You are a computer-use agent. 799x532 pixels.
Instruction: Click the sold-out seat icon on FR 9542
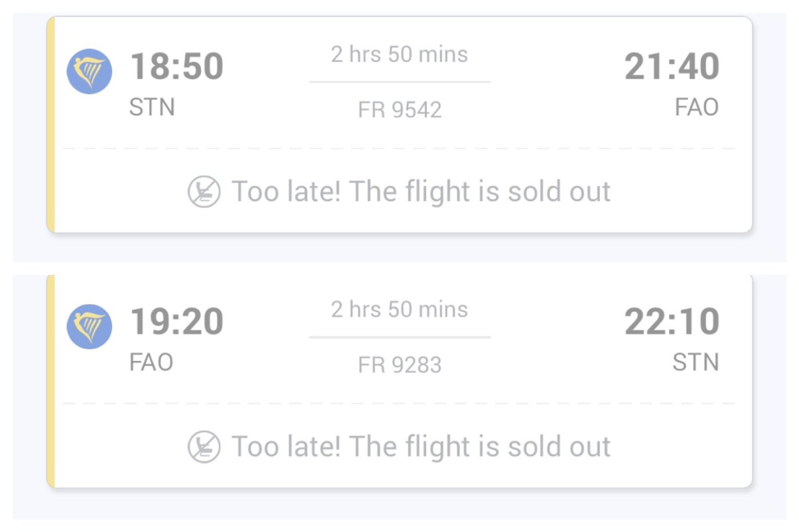[x=204, y=192]
